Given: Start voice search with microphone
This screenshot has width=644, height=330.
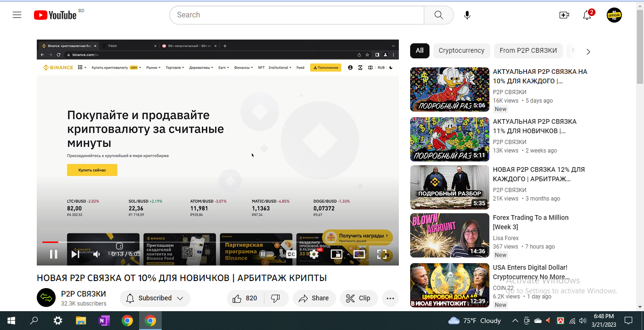Looking at the screenshot, I should point(467,15).
